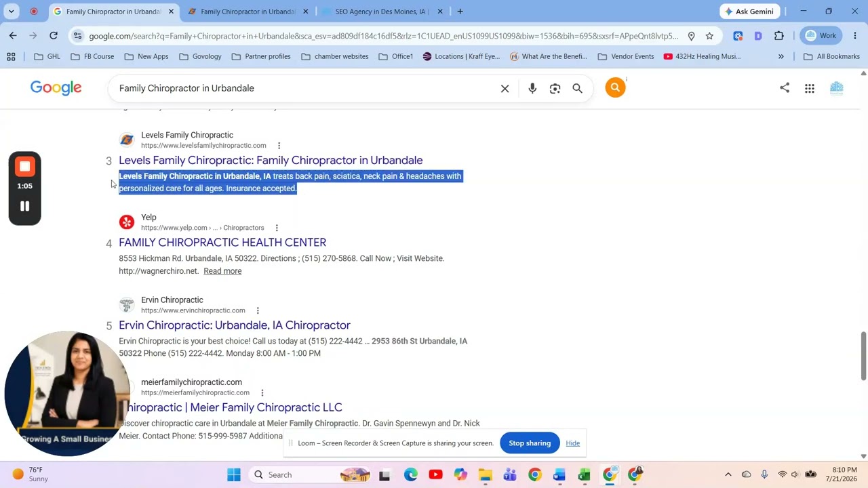Open Windows Start menu

234,474
